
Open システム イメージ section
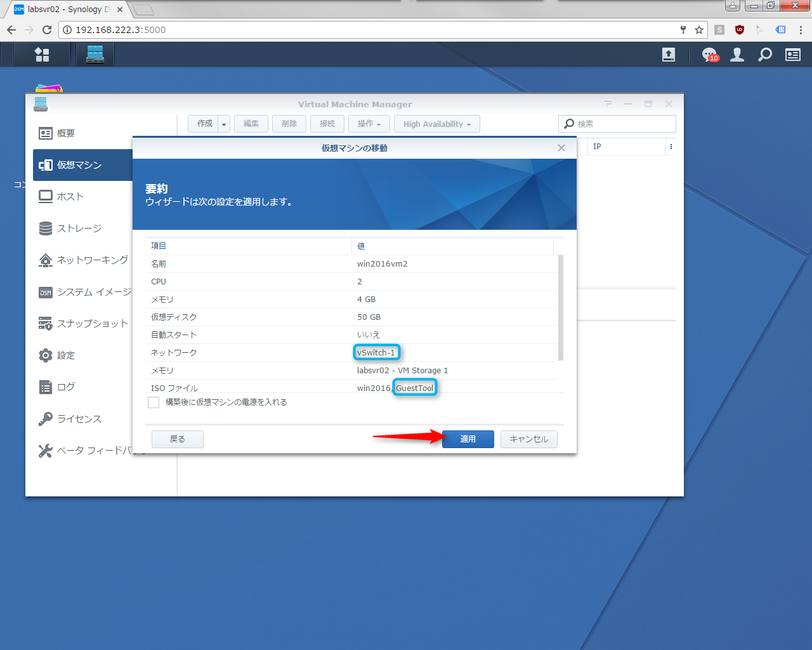point(82,292)
